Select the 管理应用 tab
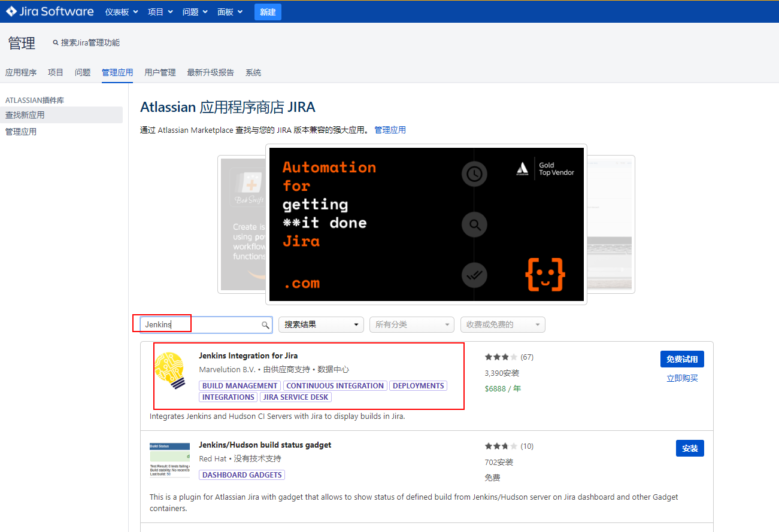779x532 pixels. click(117, 72)
